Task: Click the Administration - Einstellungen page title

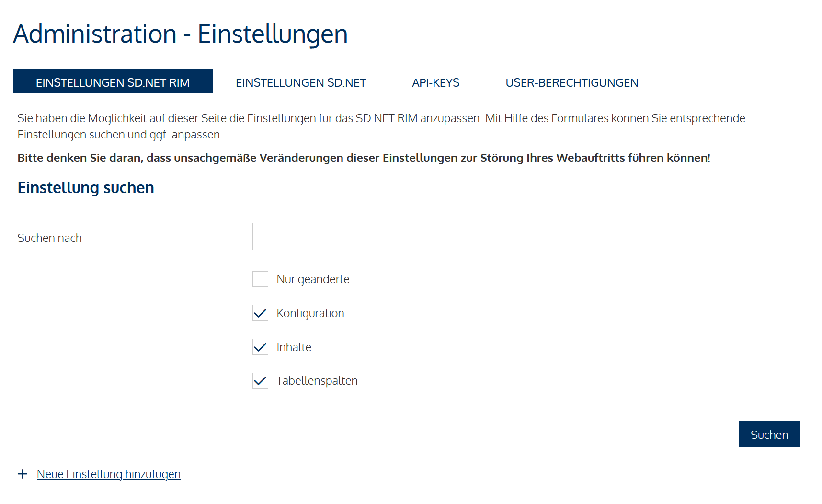Action: [x=180, y=34]
